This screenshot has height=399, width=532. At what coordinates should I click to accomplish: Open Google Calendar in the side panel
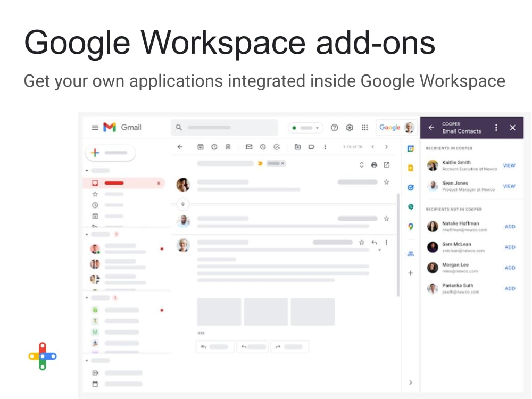[410, 147]
